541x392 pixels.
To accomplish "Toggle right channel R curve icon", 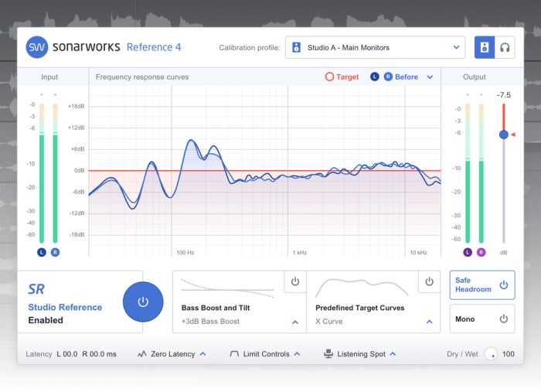I will point(388,77).
